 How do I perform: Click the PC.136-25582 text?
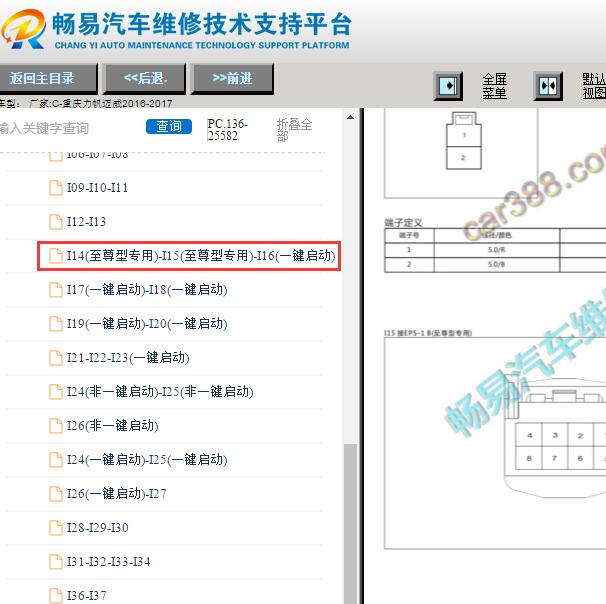pyautogui.click(x=228, y=130)
